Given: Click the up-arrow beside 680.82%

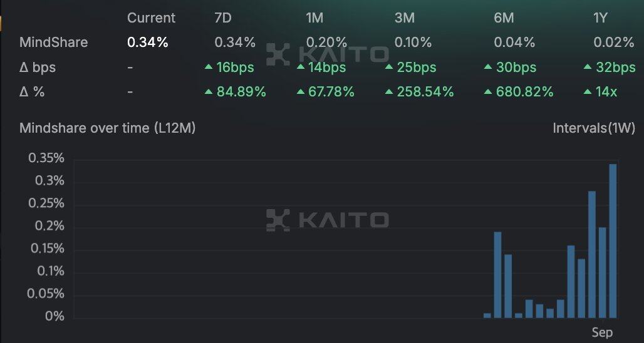Looking at the screenshot, I should pyautogui.click(x=489, y=91).
